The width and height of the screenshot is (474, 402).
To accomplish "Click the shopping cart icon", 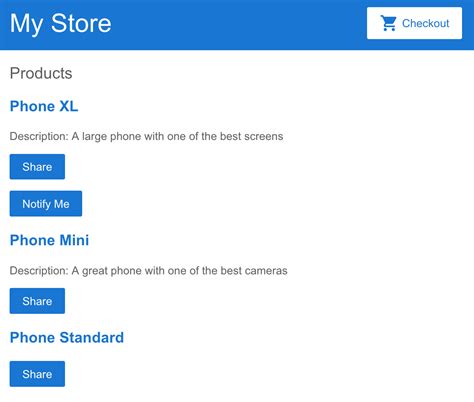I will click(389, 23).
